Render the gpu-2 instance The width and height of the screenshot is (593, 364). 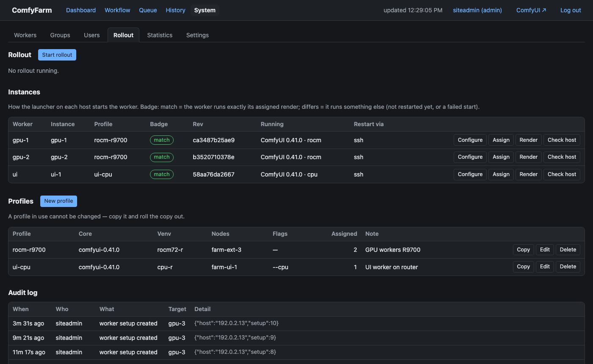point(529,157)
